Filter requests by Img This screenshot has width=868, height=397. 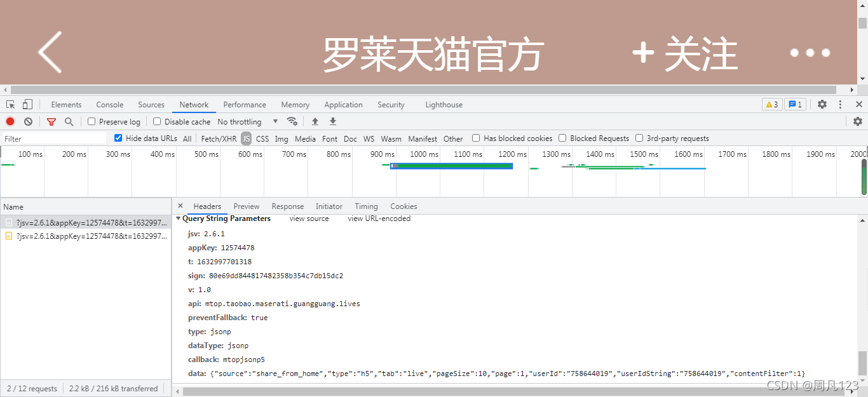[x=281, y=138]
